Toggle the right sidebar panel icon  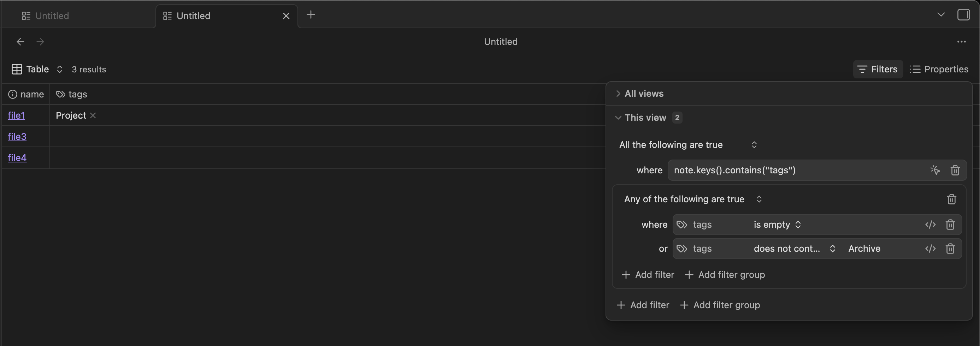963,15
